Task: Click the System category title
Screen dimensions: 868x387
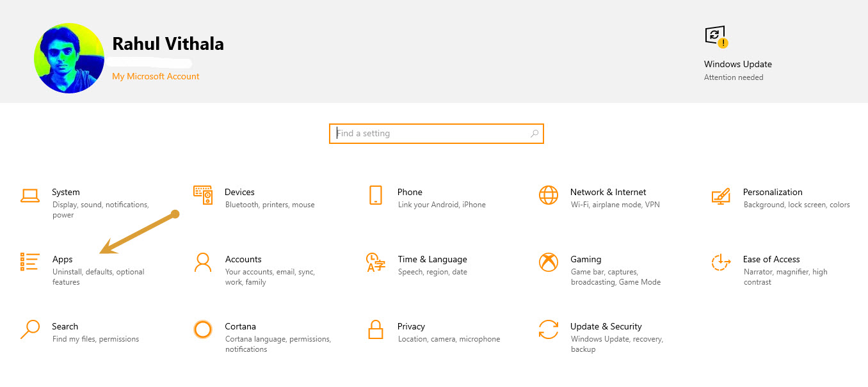Action: click(x=66, y=192)
